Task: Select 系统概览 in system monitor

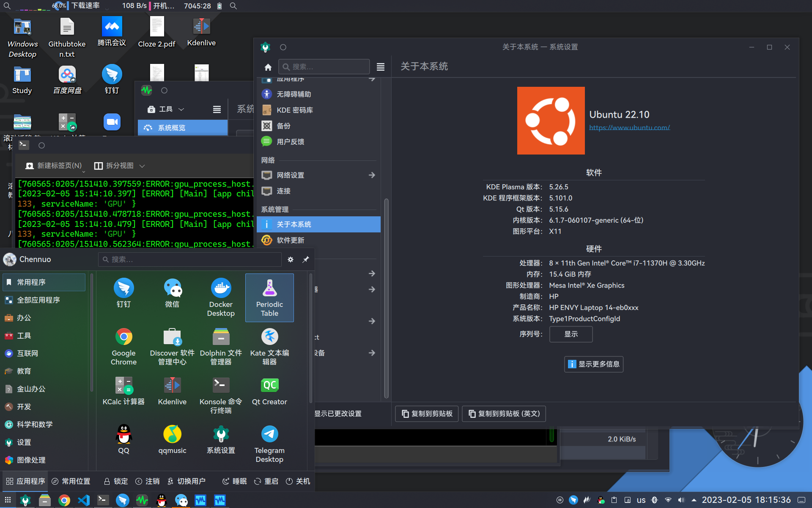Action: pos(183,128)
